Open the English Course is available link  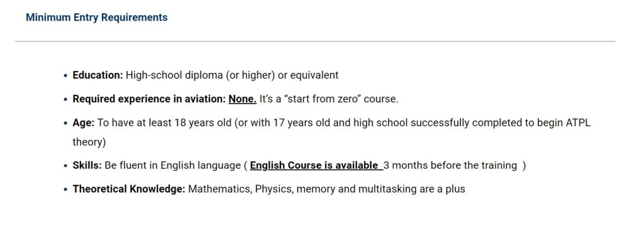coord(316,166)
